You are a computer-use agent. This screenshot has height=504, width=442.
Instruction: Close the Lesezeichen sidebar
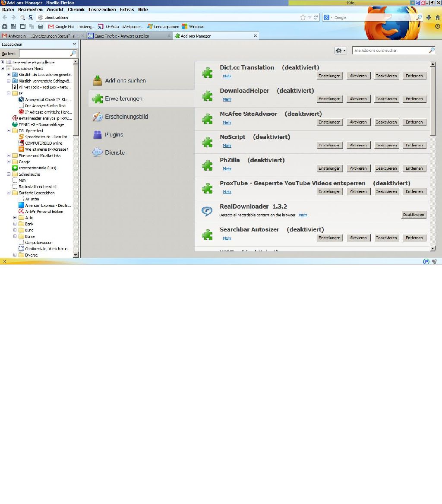[75, 44]
